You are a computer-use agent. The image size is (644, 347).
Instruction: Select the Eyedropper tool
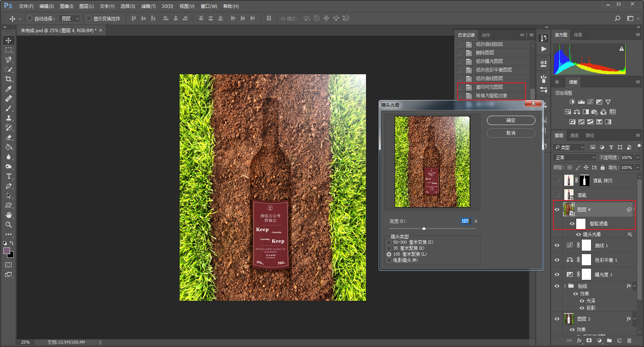[9, 89]
